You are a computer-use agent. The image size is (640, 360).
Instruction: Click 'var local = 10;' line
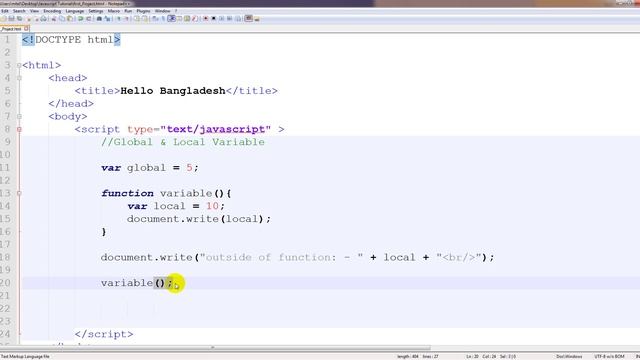pos(176,206)
